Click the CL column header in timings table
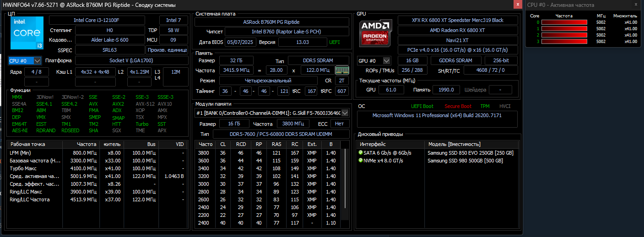This screenshot has height=237, width=644. (223, 144)
